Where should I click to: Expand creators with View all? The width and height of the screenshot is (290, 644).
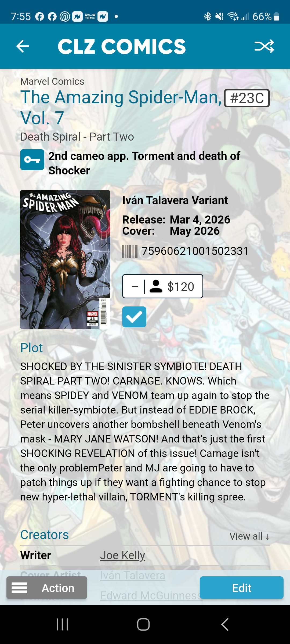pos(249,536)
